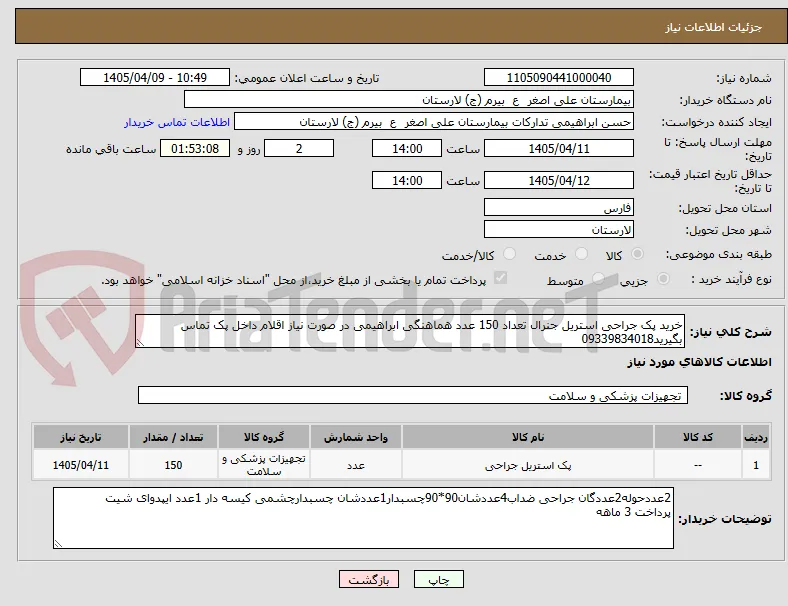
Task: Click the resize handle of description text area
Action: coord(140,343)
